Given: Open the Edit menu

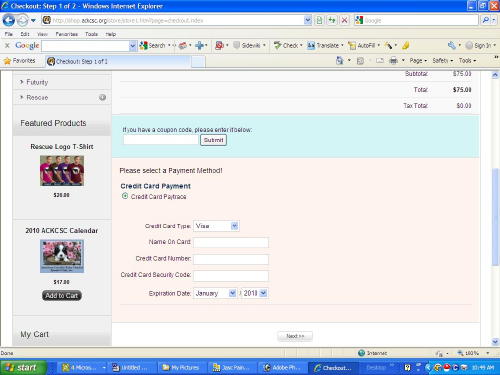Looking at the screenshot, I should (x=25, y=34).
